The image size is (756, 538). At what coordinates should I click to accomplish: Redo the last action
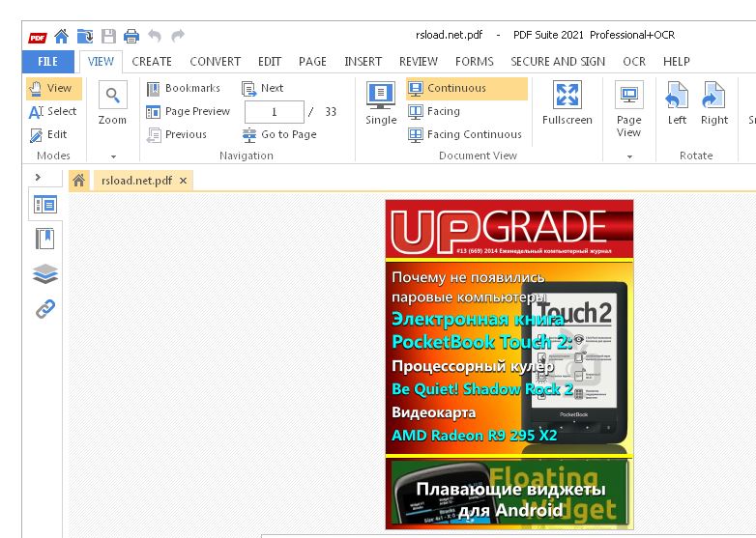178,36
